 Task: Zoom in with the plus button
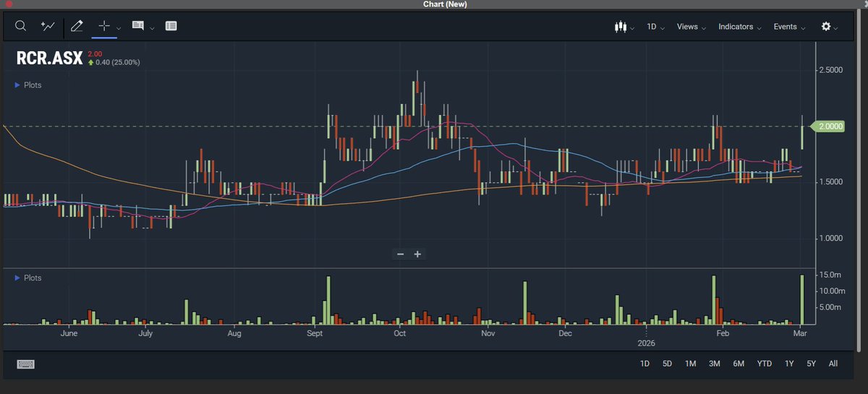(x=417, y=254)
